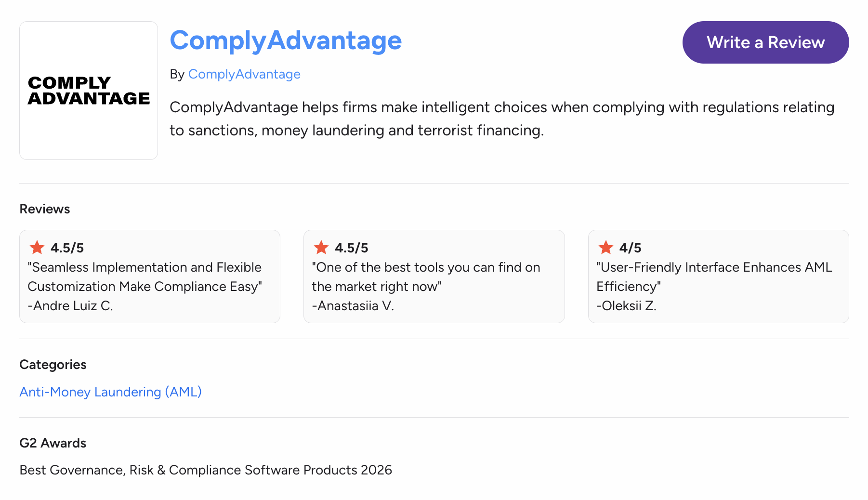This screenshot has width=868, height=500.
Task: Click the User-Friendly Interface review title
Action: point(714,277)
